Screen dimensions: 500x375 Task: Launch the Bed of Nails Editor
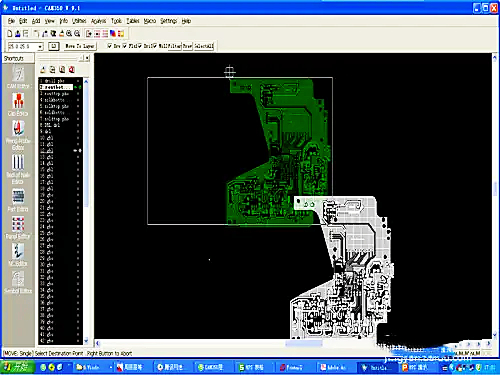click(18, 169)
